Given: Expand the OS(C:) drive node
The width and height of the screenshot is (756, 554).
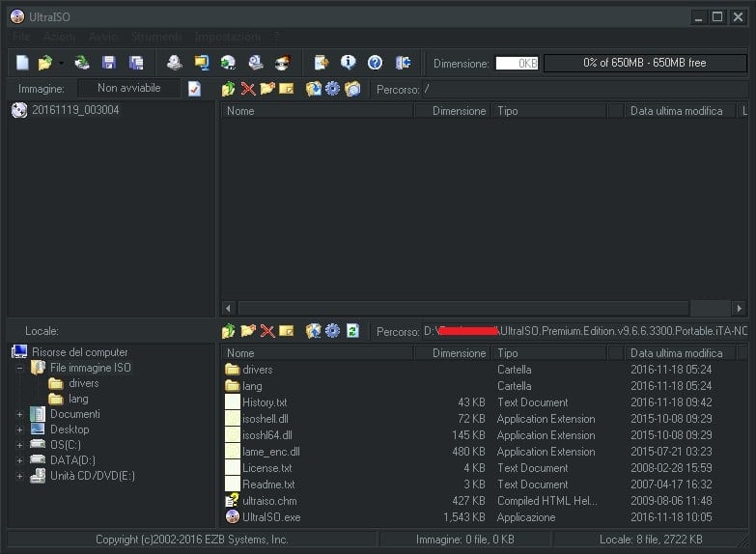Looking at the screenshot, I should tap(19, 445).
